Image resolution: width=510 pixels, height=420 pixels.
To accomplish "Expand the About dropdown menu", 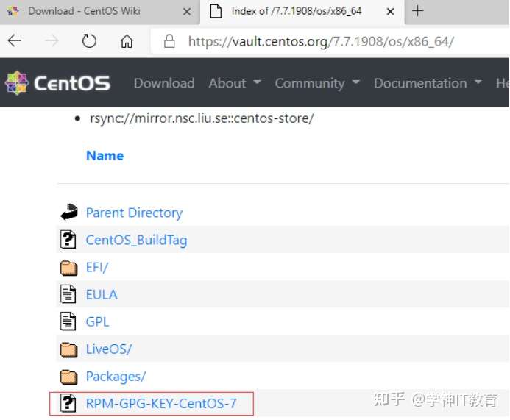I will tap(235, 83).
